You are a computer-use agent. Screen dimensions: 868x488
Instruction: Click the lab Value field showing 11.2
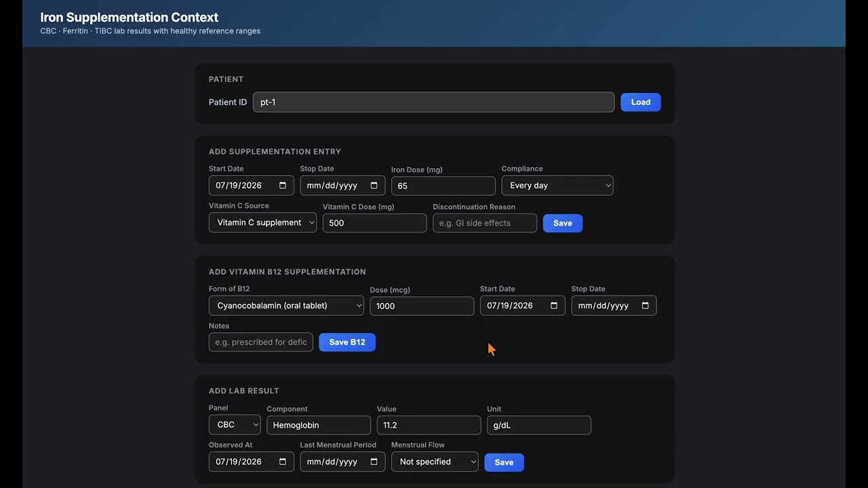429,425
